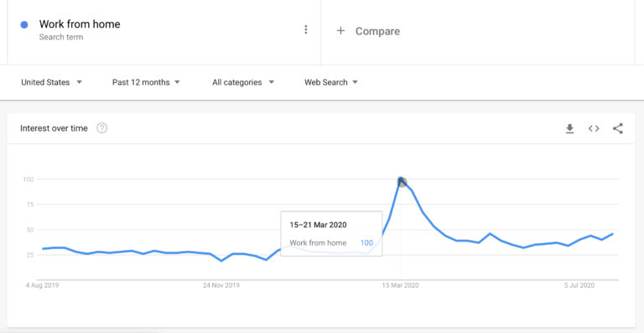Viewport: 644px width, 333px height.
Task: Edit the Work from home search term
Action: click(80, 23)
